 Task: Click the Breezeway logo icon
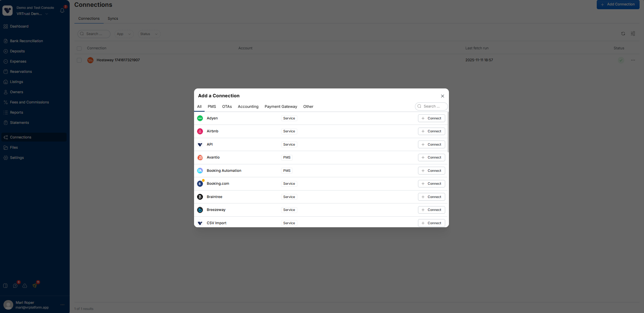click(200, 210)
